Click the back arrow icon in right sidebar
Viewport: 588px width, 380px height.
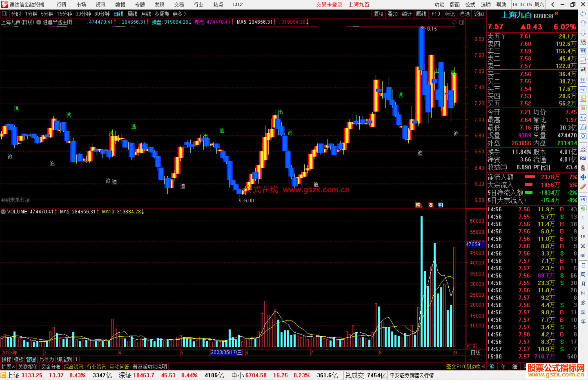(x=583, y=14)
